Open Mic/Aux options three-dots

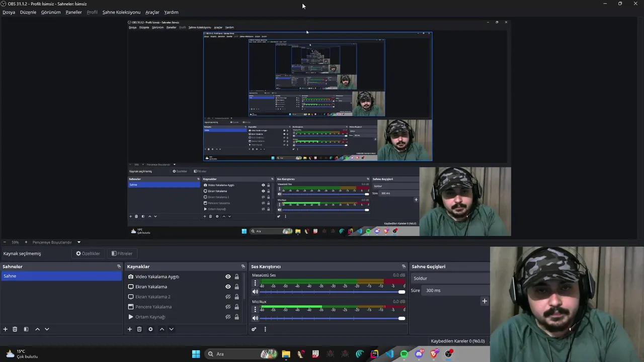pos(255,310)
